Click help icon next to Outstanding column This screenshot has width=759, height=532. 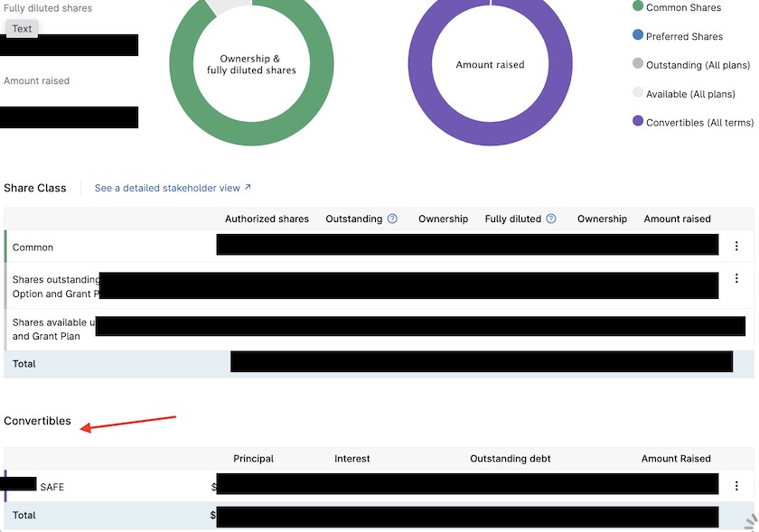pyautogui.click(x=392, y=219)
